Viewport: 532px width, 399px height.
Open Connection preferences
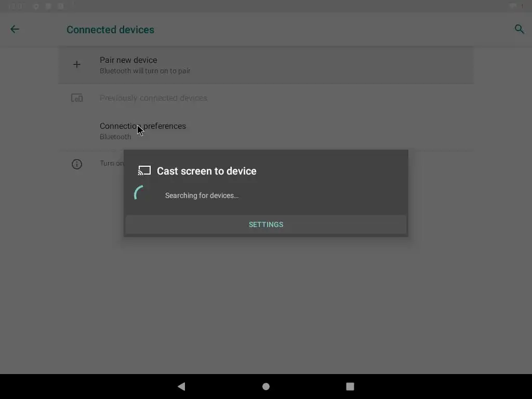[x=266, y=131]
